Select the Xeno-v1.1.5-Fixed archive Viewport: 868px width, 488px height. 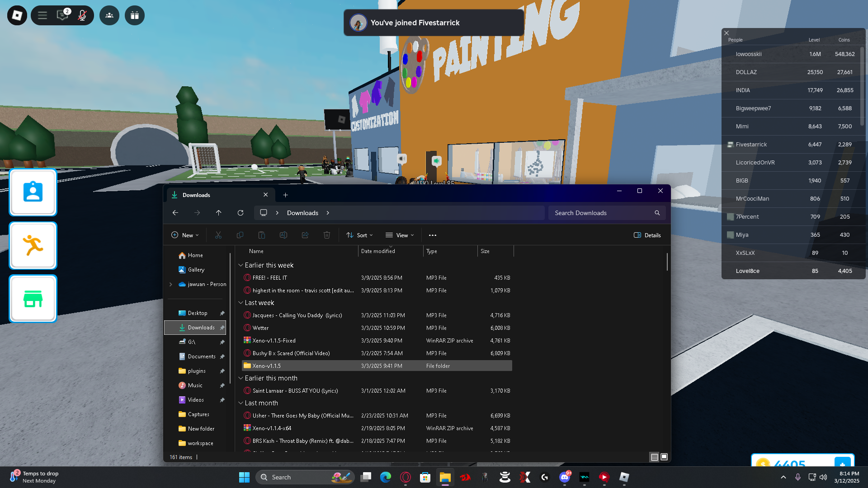pyautogui.click(x=377, y=341)
